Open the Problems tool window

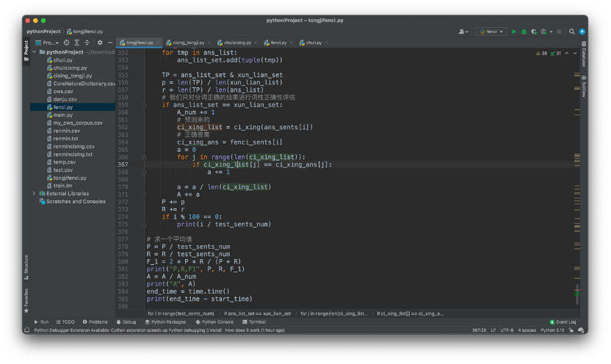95,322
